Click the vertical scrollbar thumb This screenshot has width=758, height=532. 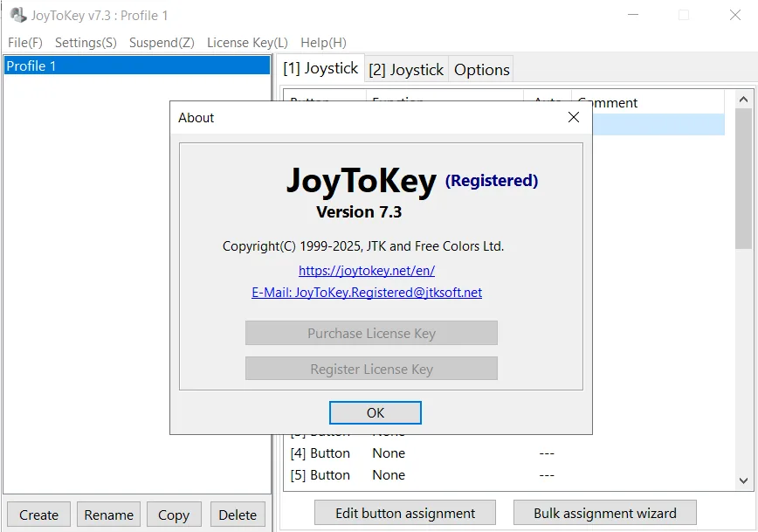[x=743, y=178]
